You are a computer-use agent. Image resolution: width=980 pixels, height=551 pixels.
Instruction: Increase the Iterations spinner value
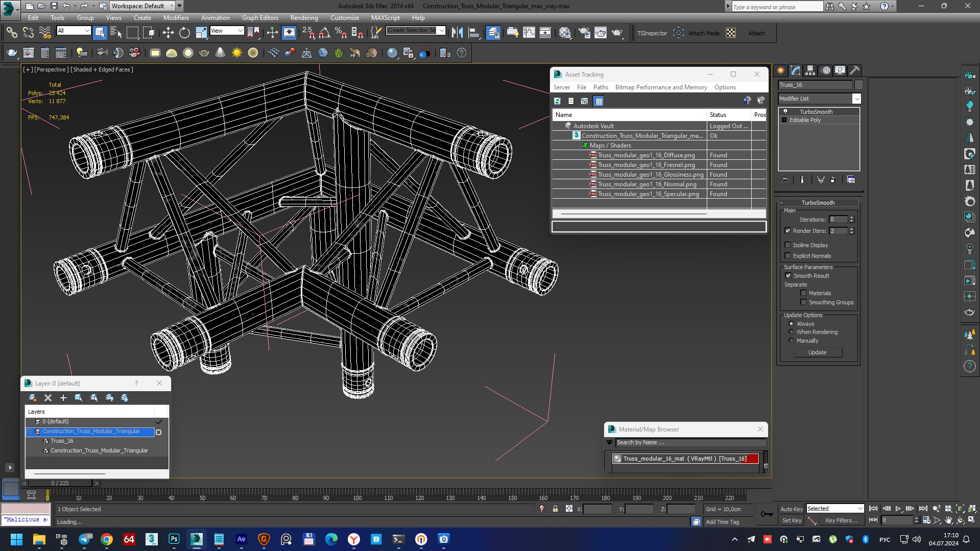851,218
